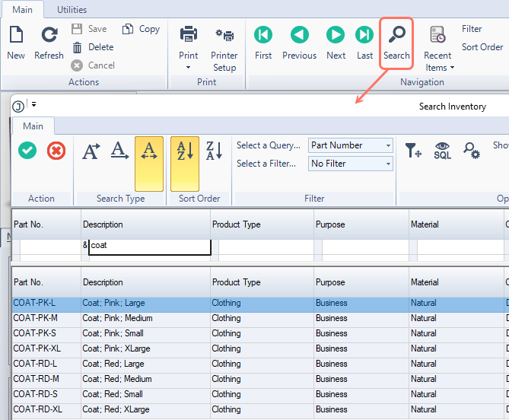This screenshot has height=420, width=509.
Task: Click the Select a Filter... label
Action: click(266, 164)
